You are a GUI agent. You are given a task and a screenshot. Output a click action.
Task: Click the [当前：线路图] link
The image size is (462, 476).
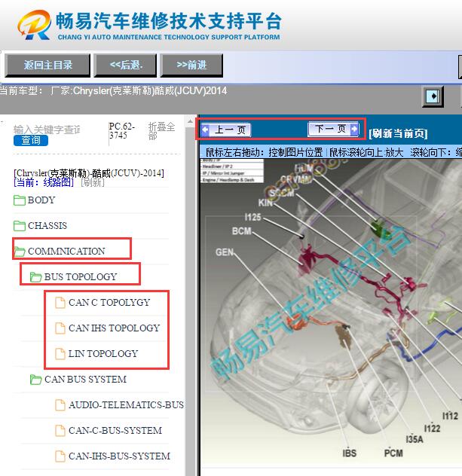coord(44,182)
